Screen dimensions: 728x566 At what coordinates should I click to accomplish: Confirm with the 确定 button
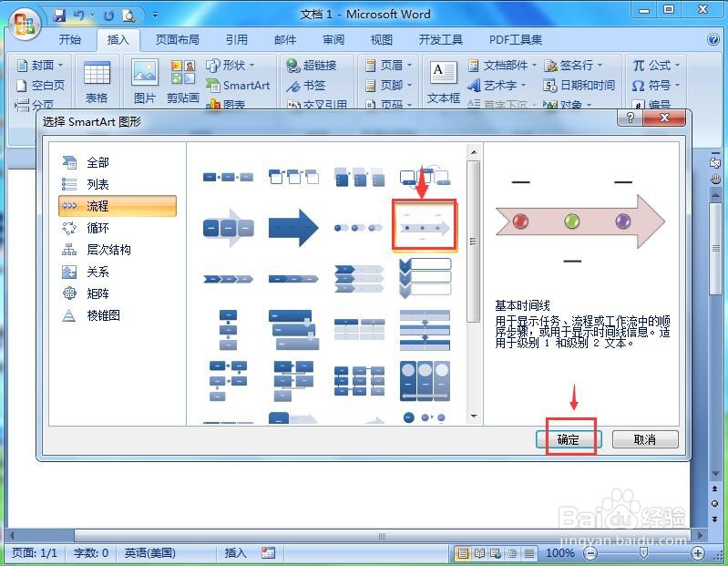coord(569,438)
